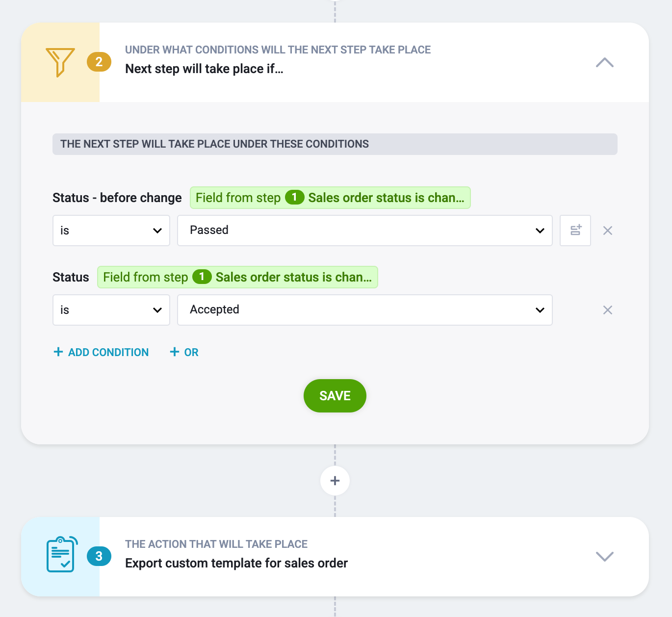This screenshot has width=672, height=617.
Task: Open the Passed value dropdown
Action: tap(365, 231)
